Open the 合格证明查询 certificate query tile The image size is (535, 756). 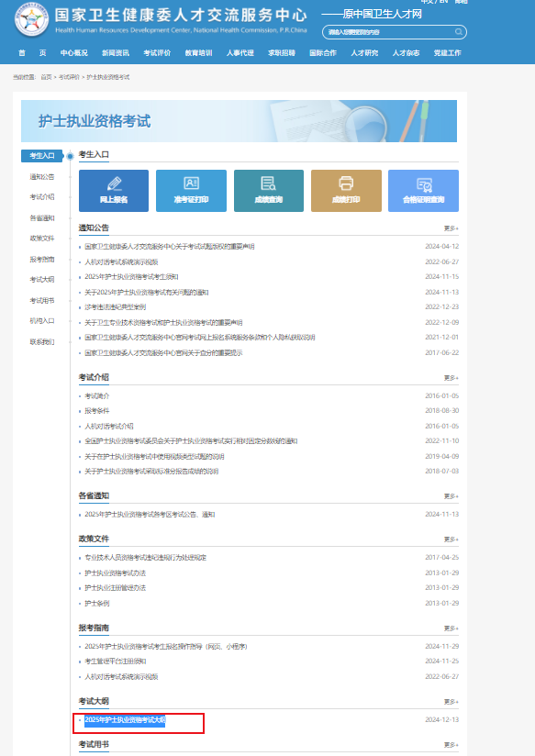(424, 191)
